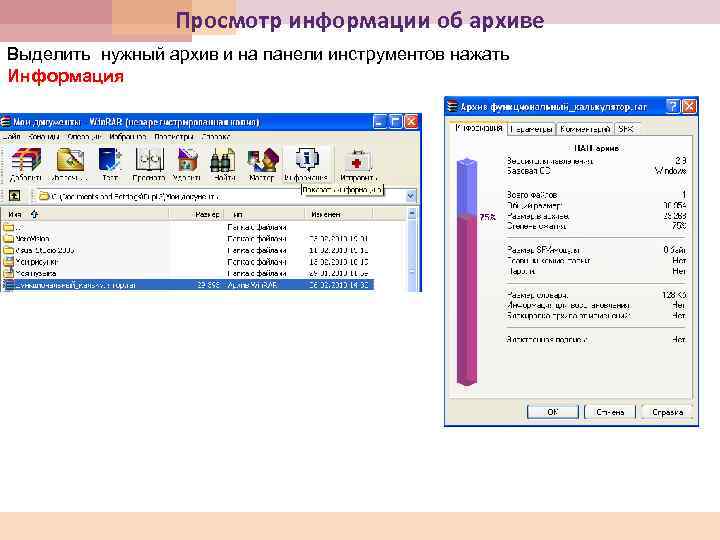Sort by the Тип column header

264,214
